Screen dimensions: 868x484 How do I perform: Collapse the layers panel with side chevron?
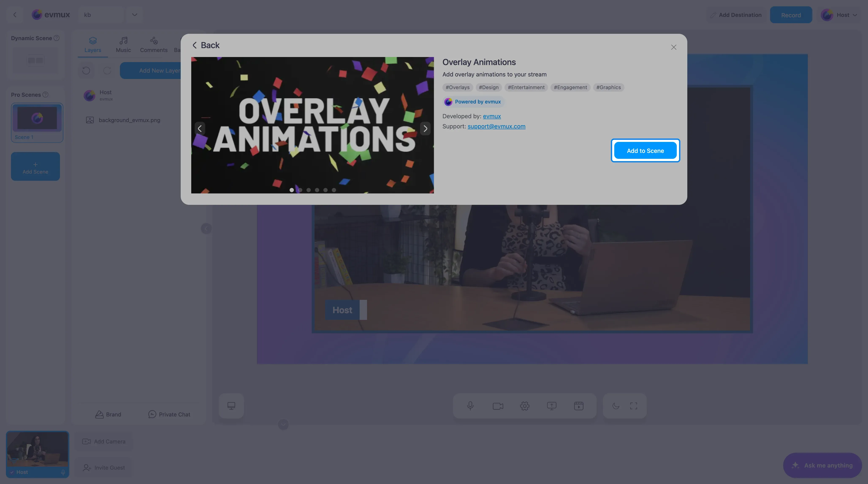[206, 228]
